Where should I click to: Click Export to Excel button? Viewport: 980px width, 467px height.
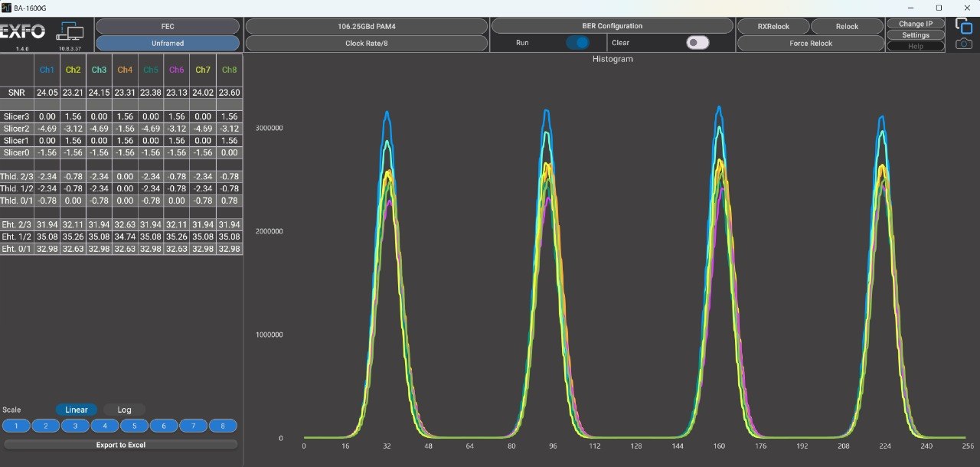tap(120, 445)
